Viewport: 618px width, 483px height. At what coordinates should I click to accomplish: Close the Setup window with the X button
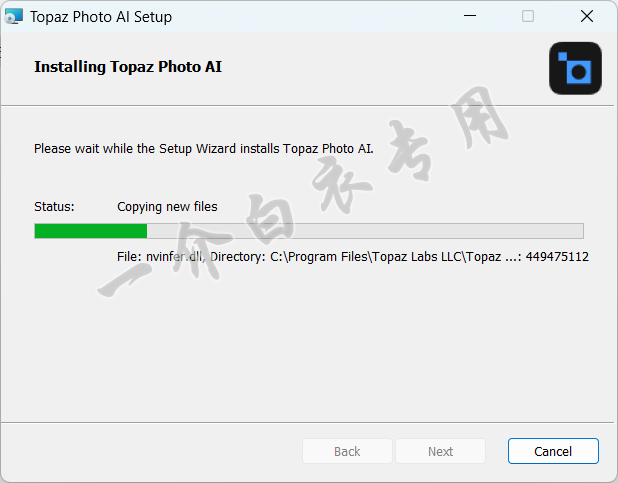(587, 16)
